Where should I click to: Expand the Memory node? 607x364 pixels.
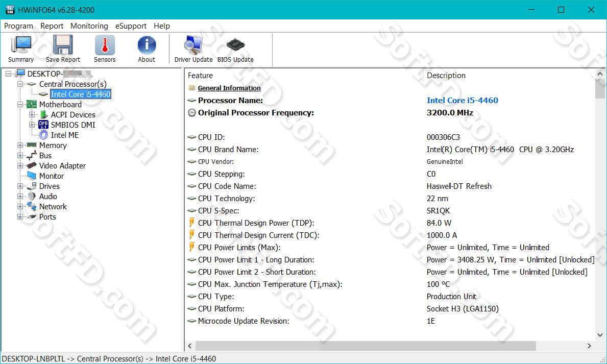[x=20, y=145]
